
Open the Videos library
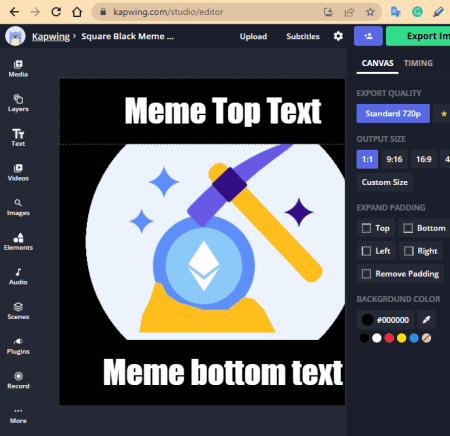pos(18,172)
